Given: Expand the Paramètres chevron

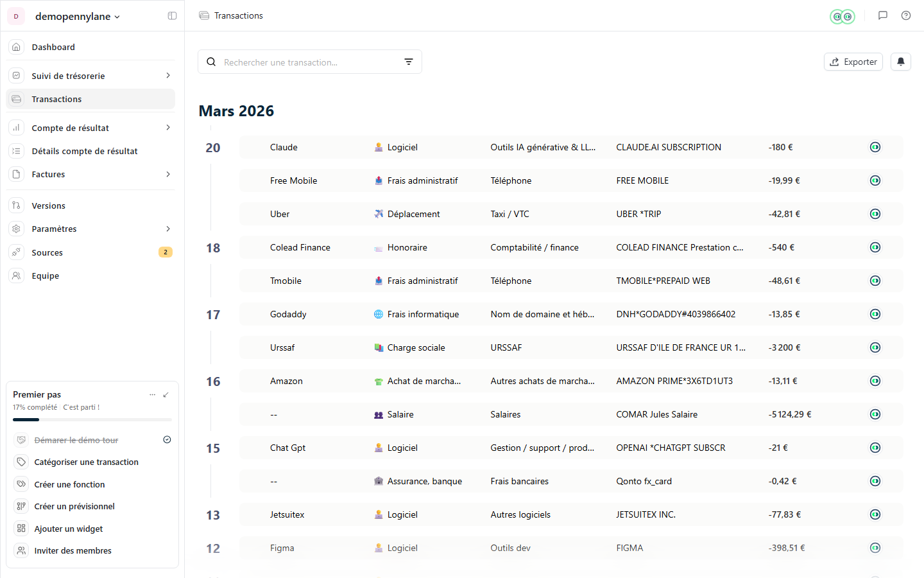Looking at the screenshot, I should (x=168, y=229).
